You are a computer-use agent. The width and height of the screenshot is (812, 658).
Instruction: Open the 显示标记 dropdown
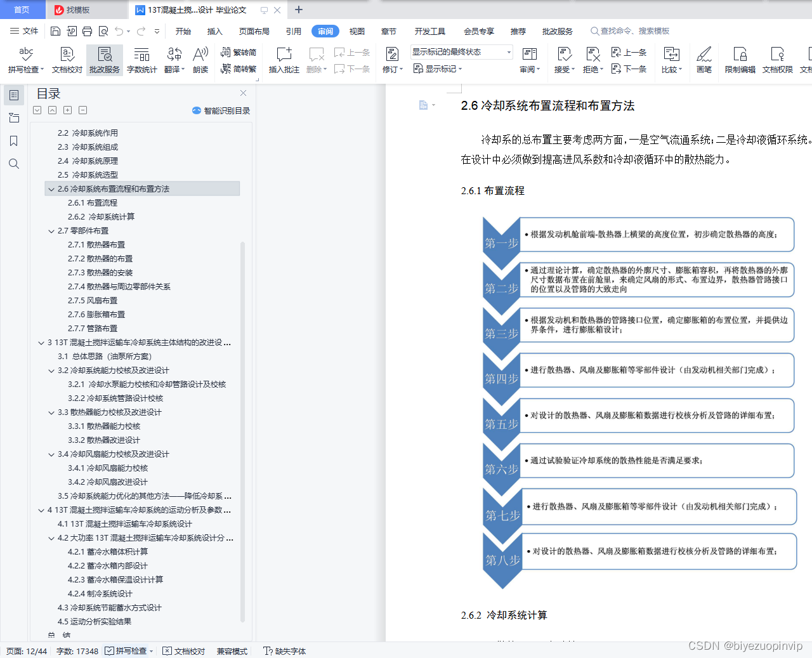pos(438,69)
